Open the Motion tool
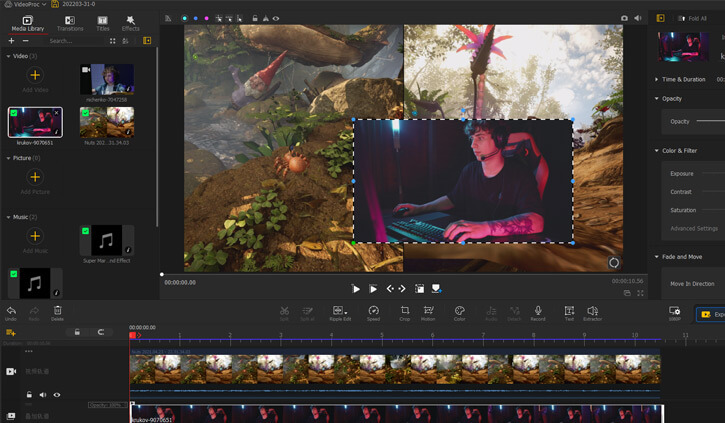 (x=429, y=311)
